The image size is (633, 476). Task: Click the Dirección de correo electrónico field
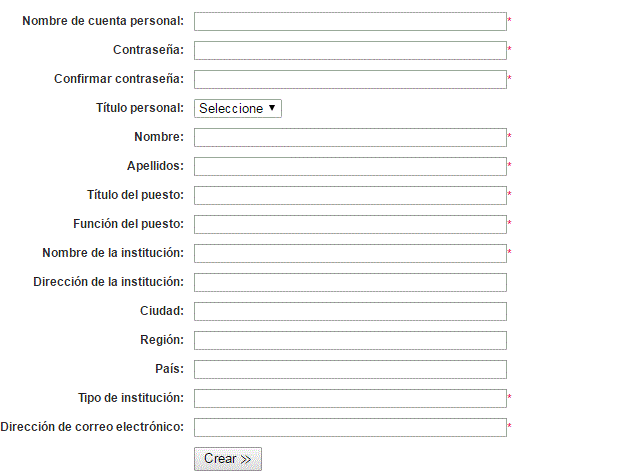tap(350, 428)
